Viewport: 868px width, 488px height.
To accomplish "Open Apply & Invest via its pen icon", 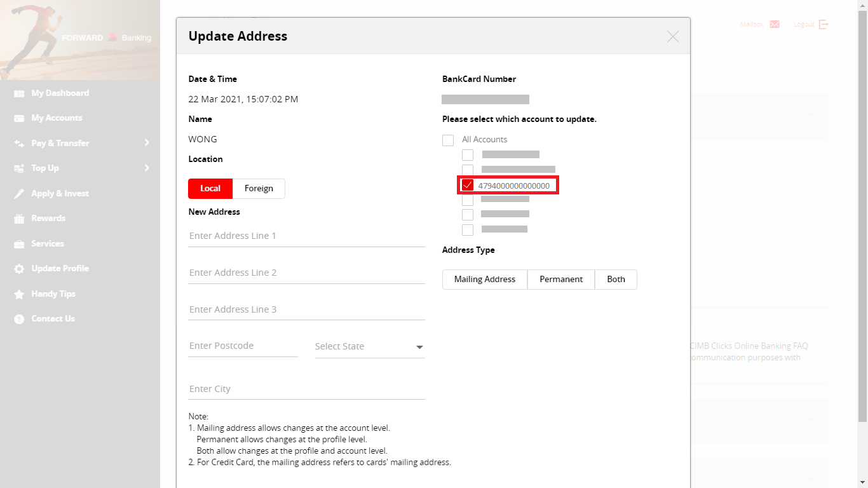I will pos(19,194).
